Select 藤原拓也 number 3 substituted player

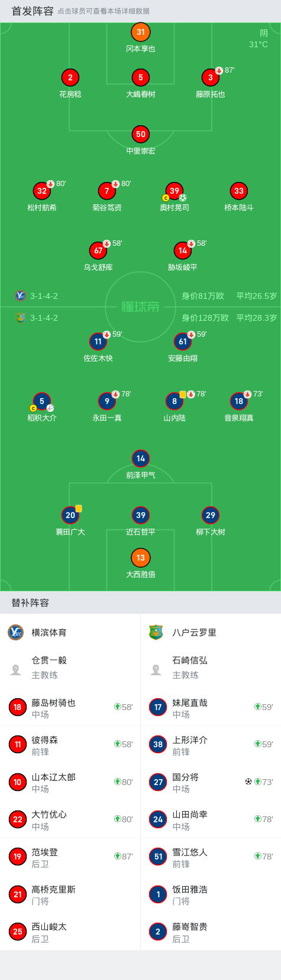pos(211,77)
